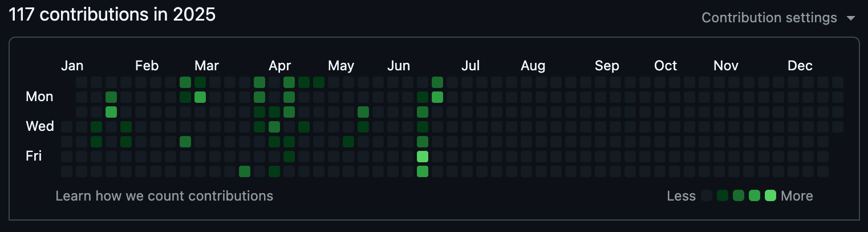Click the Thursday green cell in February

[x=185, y=141]
